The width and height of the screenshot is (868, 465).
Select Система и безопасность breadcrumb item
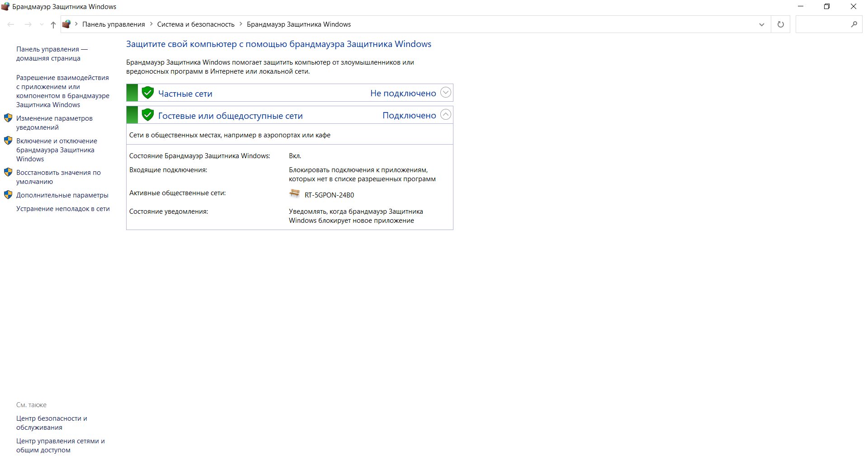point(196,24)
